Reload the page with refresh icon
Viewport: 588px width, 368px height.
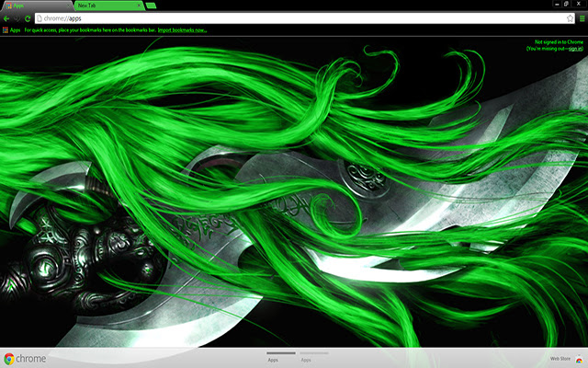[x=28, y=18]
